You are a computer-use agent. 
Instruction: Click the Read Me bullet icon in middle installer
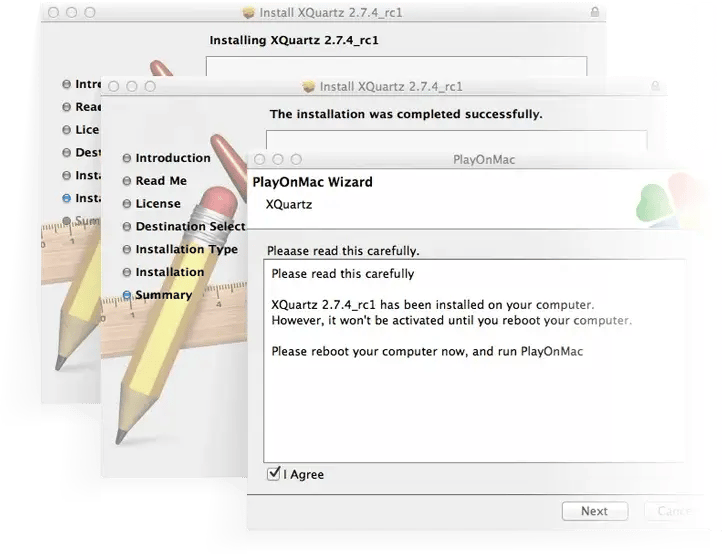[127, 181]
